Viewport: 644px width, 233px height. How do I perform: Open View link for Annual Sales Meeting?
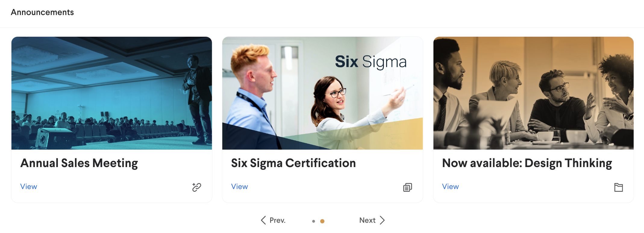(29, 187)
